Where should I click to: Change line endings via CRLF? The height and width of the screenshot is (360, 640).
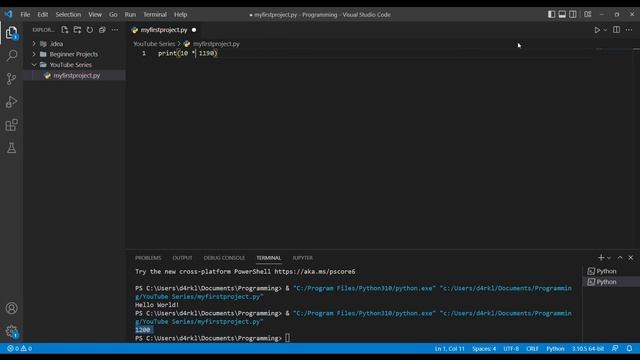click(x=532, y=349)
